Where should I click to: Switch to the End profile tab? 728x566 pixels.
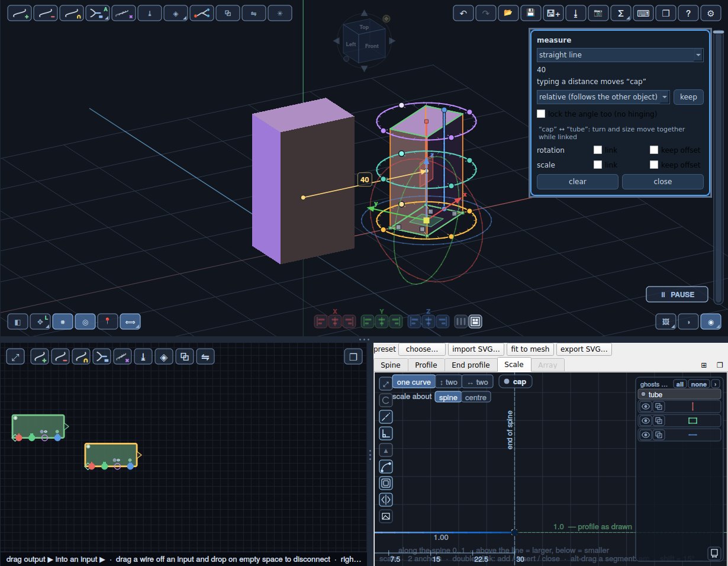[471, 365]
